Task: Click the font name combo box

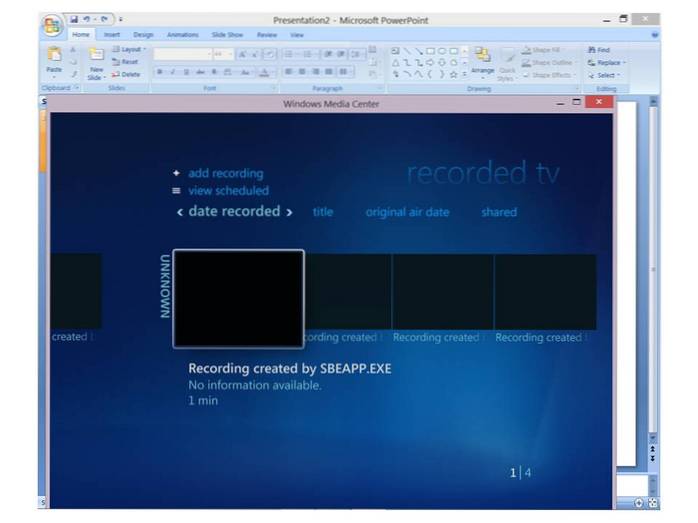Action: [182, 54]
